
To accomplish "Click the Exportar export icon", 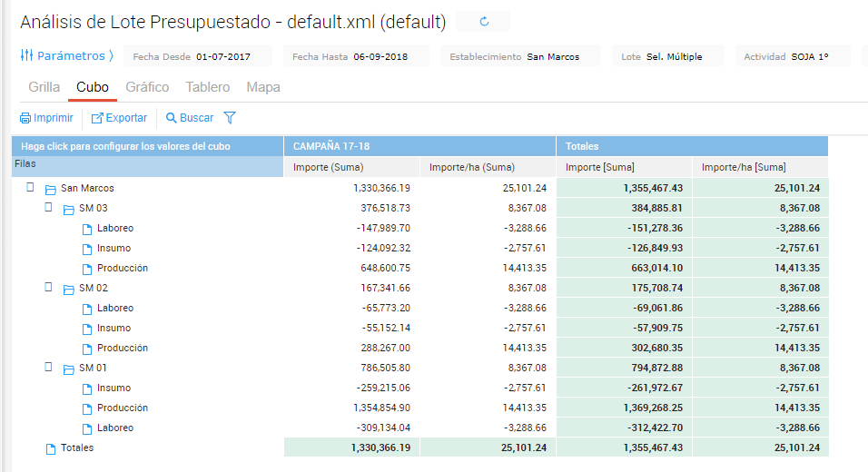I will click(97, 118).
